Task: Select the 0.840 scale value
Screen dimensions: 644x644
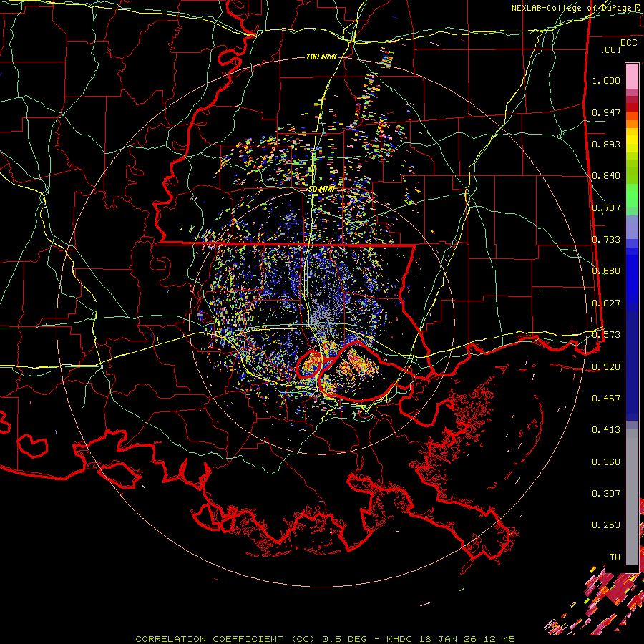Action: (606, 176)
